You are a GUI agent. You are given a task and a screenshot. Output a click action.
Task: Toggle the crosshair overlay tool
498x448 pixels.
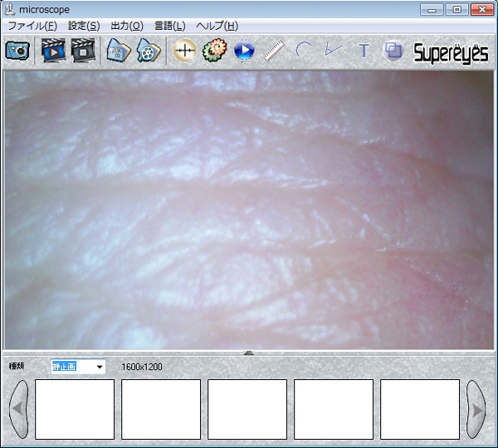[x=184, y=51]
